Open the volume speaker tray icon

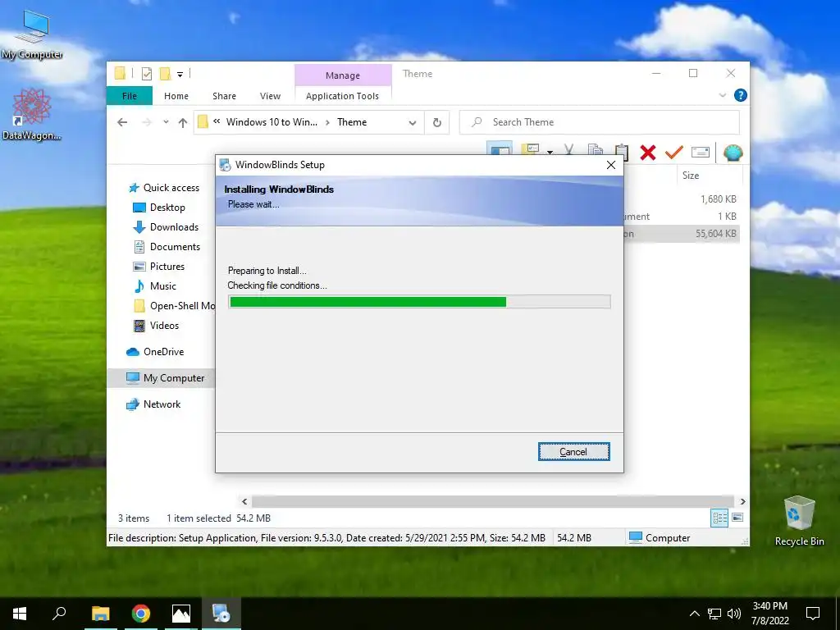tap(734, 614)
